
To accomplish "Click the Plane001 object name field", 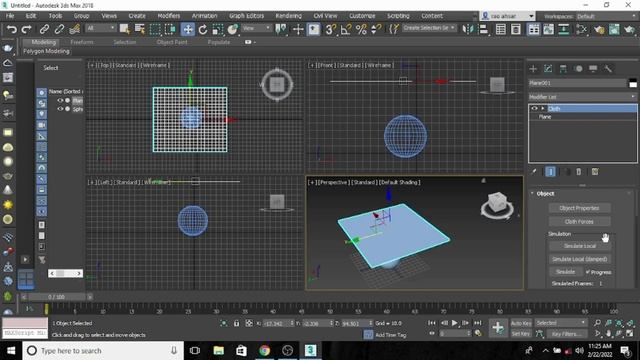I will pyautogui.click(x=577, y=83).
